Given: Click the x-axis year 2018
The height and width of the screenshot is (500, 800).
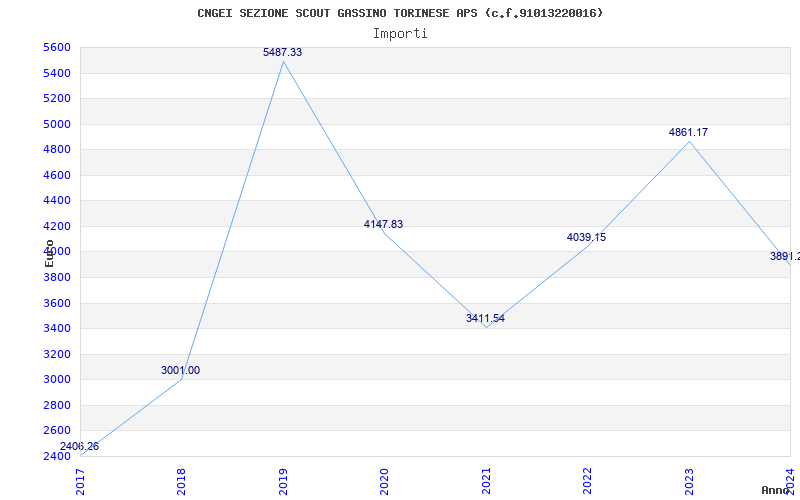Looking at the screenshot, I should pos(181,481).
